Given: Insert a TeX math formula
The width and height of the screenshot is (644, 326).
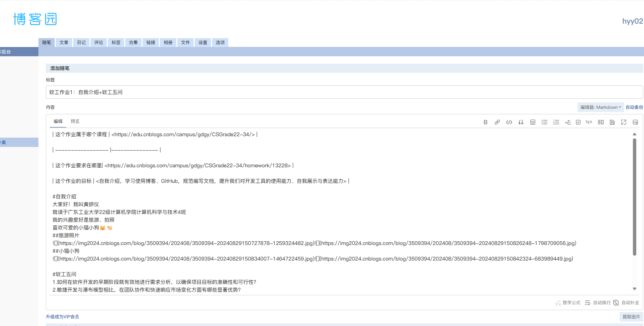Looking at the screenshot, I should tap(589, 122).
